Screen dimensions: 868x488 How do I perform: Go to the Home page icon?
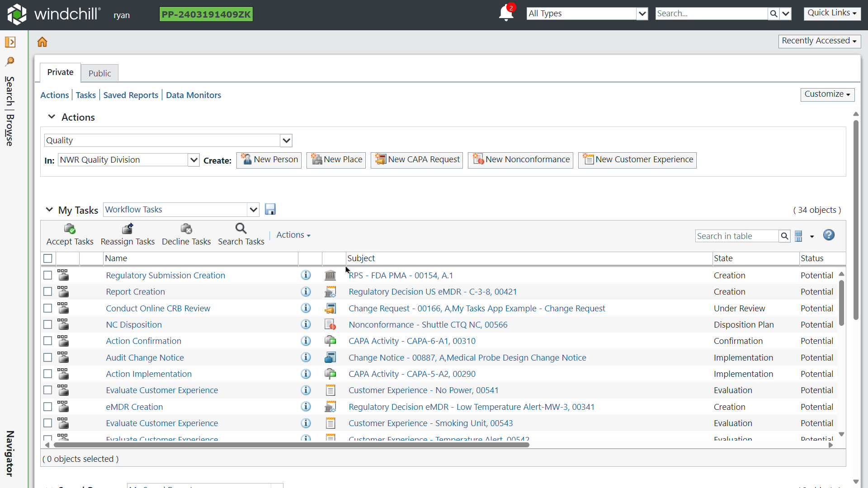pos(42,42)
